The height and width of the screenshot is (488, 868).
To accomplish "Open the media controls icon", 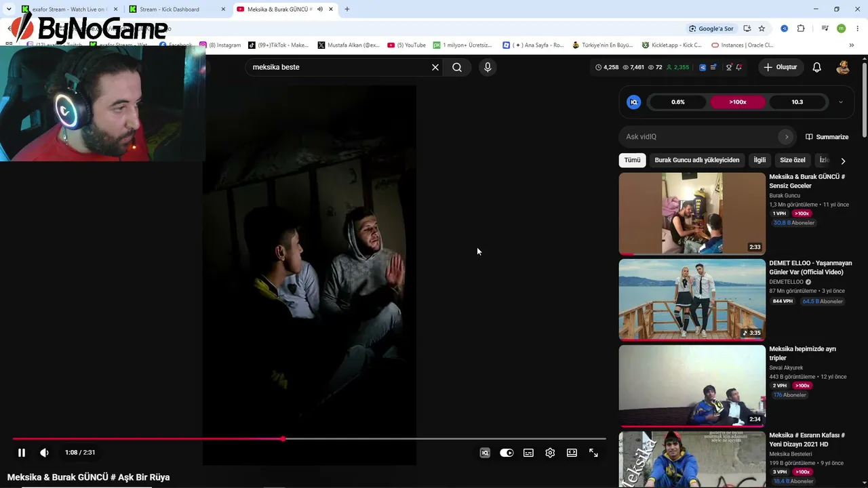I will pos(825,28).
